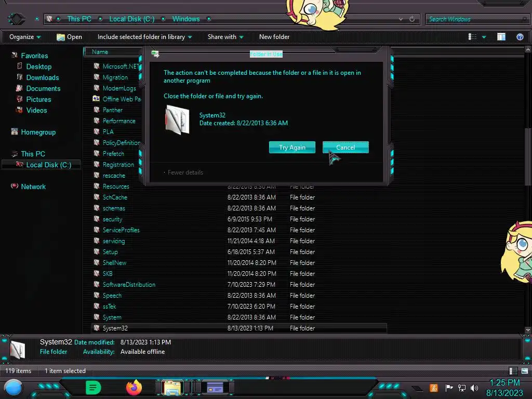Select the Migration folder icon

(96, 77)
